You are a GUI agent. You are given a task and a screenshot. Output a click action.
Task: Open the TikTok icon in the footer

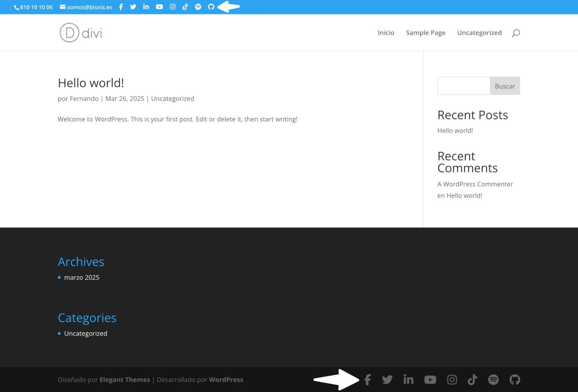[472, 379]
